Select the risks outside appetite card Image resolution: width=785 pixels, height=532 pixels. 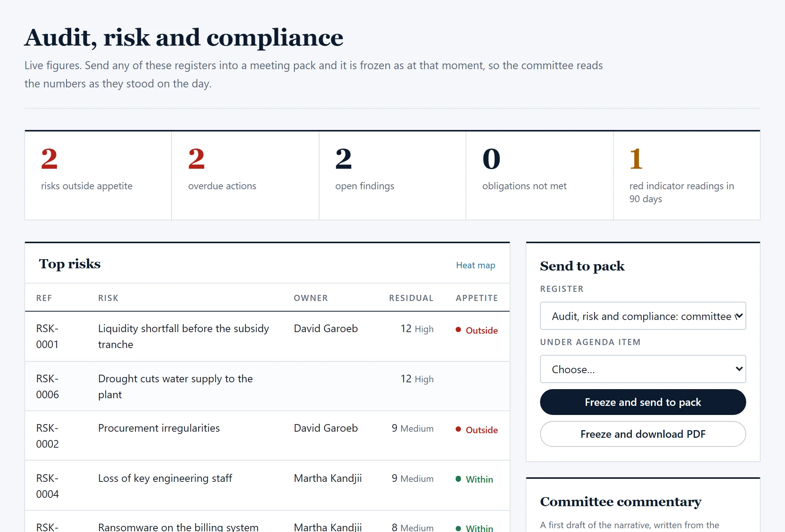tap(98, 176)
